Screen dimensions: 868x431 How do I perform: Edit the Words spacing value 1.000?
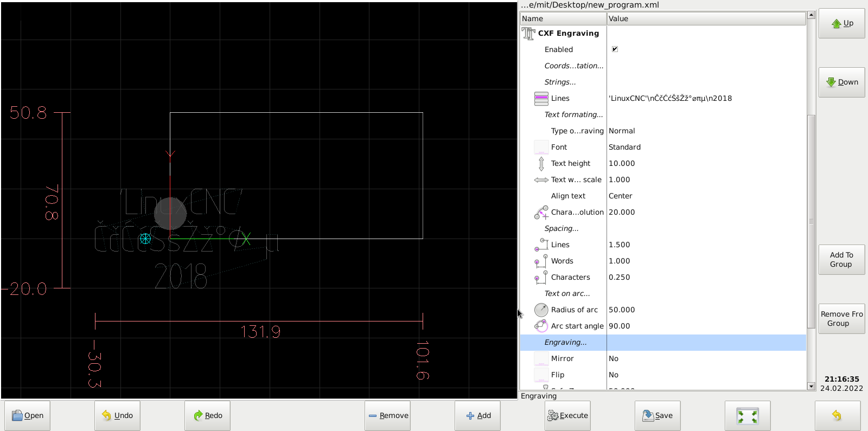coord(619,261)
